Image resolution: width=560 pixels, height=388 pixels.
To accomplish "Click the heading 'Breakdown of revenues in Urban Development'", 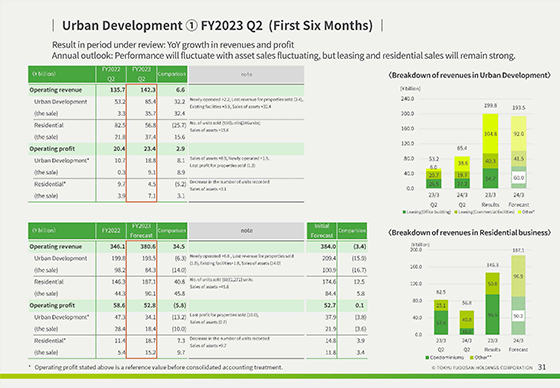I will [469, 75].
